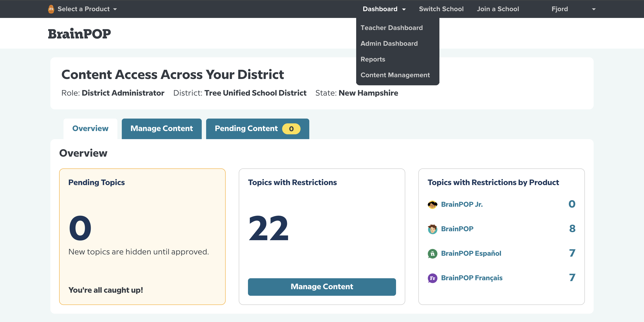Screen dimensions: 644x322
Task: Collapse the Dashboard dropdown menu
Action: [x=384, y=9]
